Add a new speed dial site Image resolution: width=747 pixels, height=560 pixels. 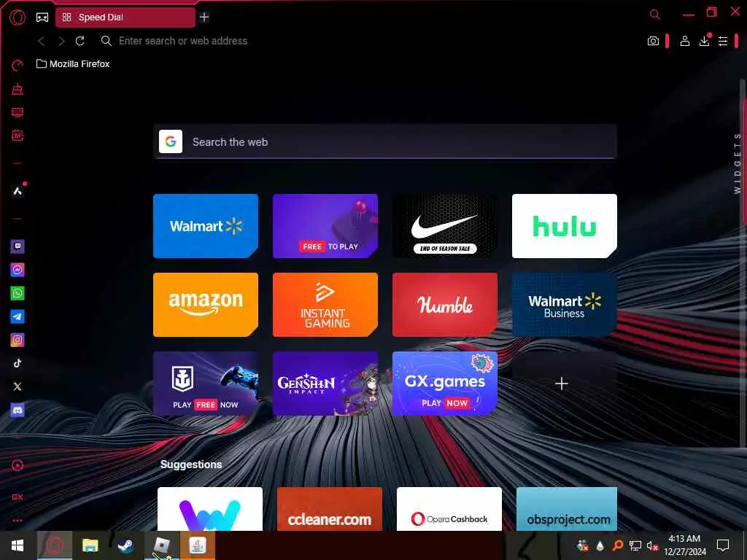[564, 384]
